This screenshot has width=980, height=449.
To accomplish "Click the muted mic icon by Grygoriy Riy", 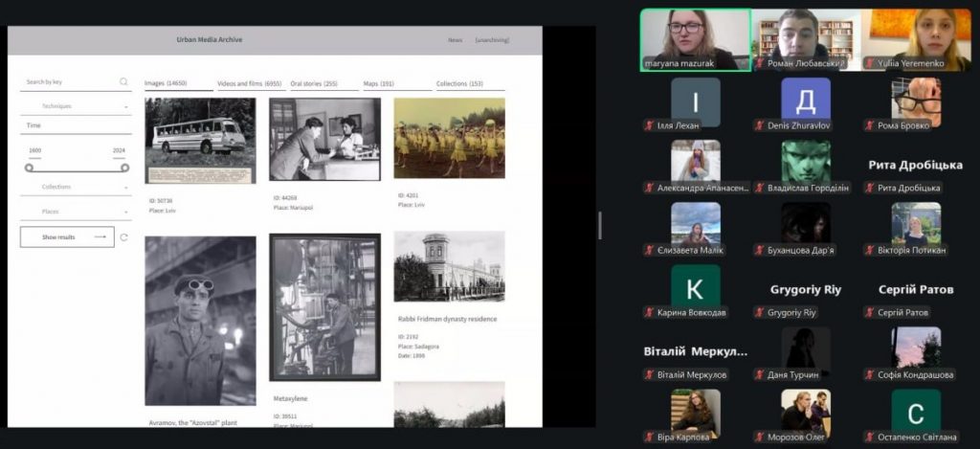I will pyautogui.click(x=760, y=313).
